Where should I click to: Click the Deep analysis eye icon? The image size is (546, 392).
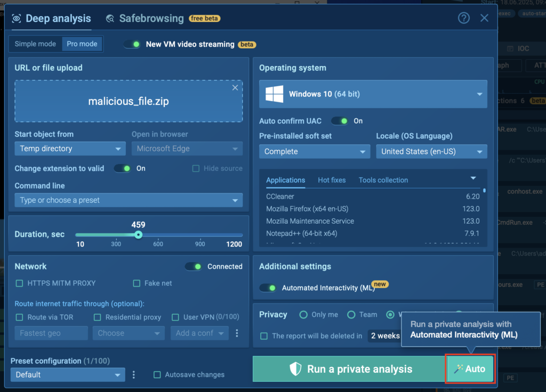[x=17, y=19]
